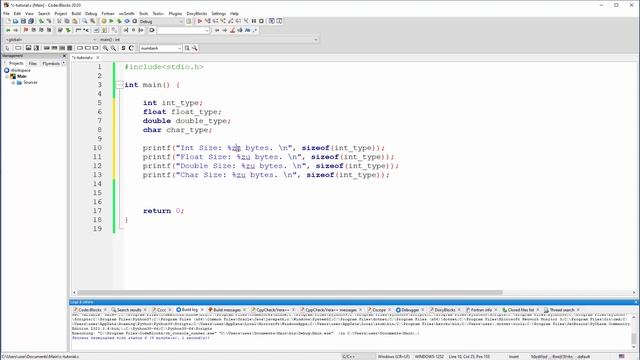
Task: Click the Find icon
Action: coord(85,21)
